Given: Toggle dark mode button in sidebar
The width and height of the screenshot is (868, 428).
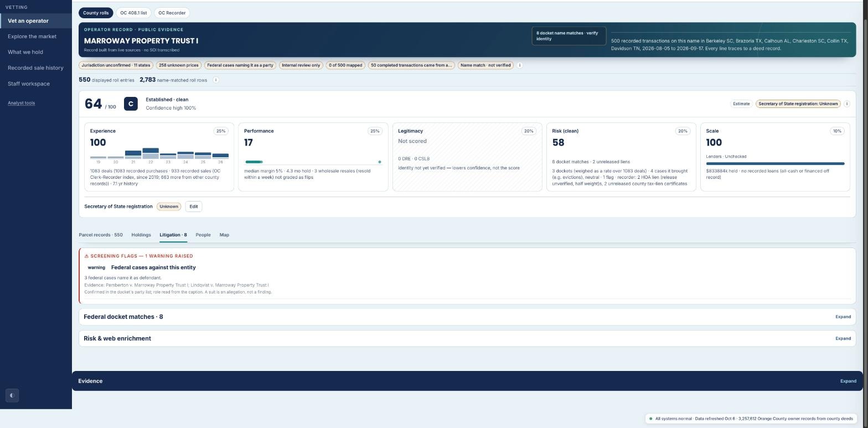Looking at the screenshot, I should 12,395.
